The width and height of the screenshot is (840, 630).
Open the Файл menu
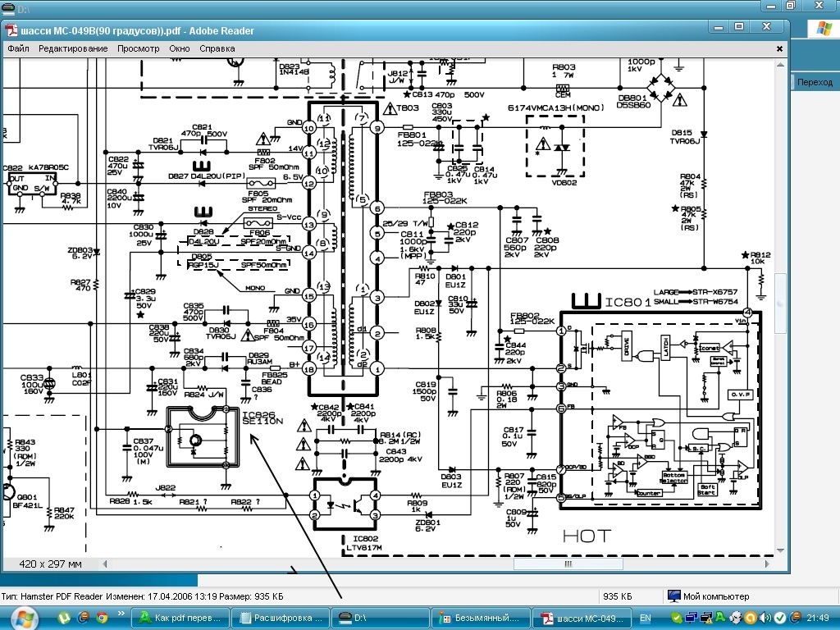(x=18, y=48)
